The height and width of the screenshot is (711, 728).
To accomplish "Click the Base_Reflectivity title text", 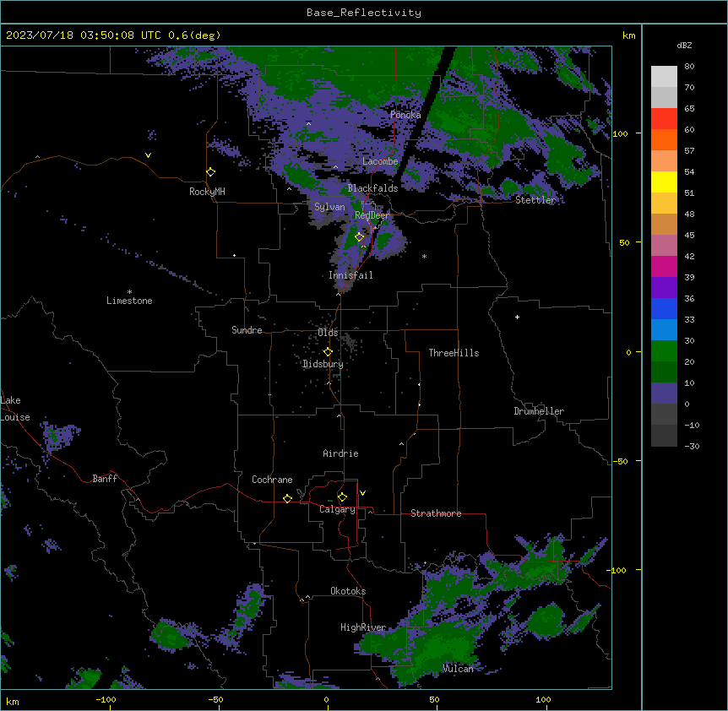I will 364,13.
